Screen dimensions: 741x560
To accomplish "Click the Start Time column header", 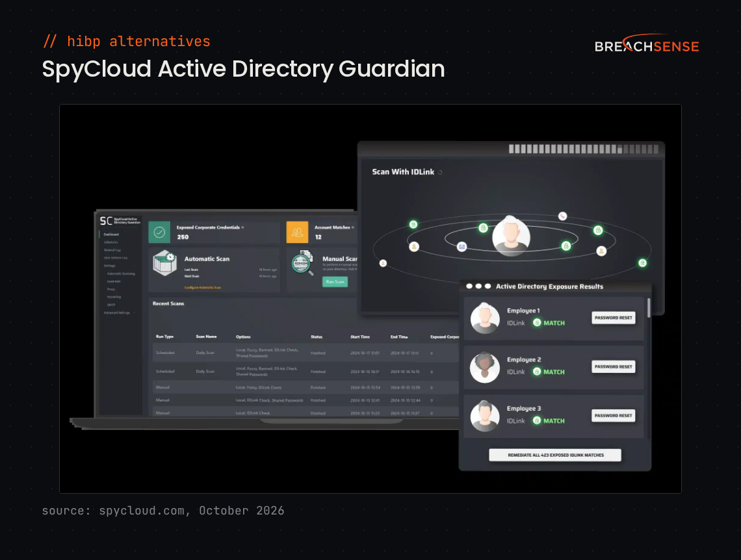I will pyautogui.click(x=360, y=337).
